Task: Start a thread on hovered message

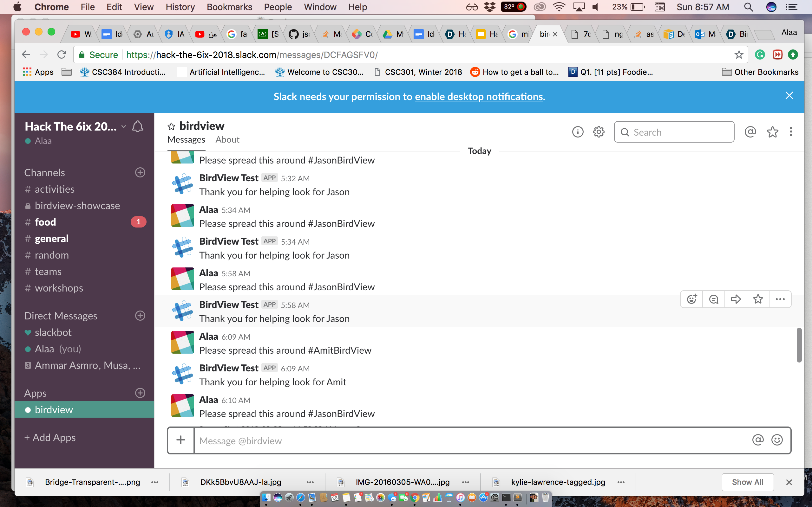Action: 714,299
